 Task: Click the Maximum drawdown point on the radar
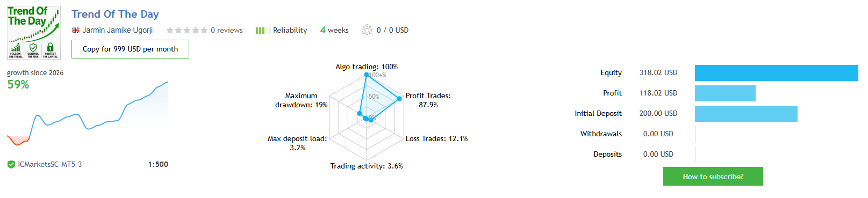click(360, 113)
